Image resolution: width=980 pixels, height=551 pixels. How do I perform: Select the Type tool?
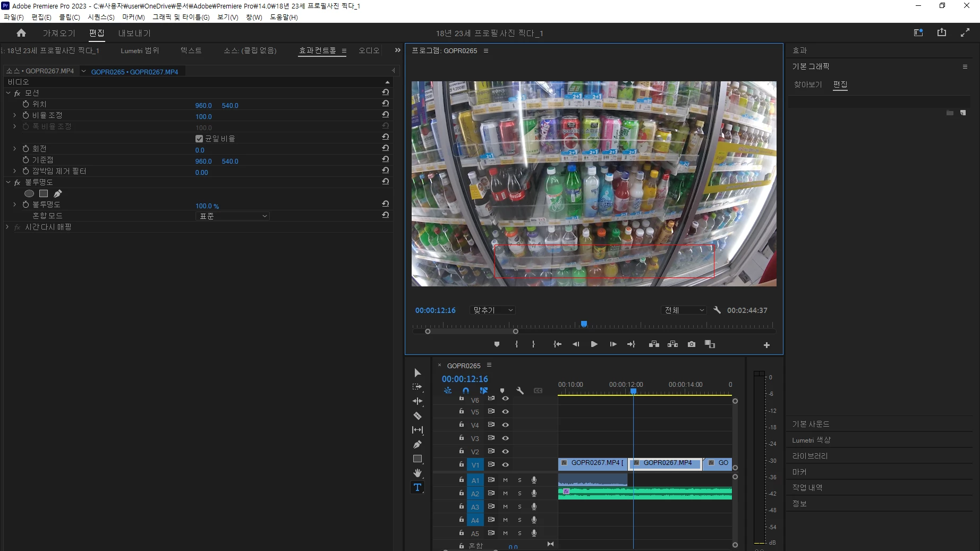click(417, 487)
